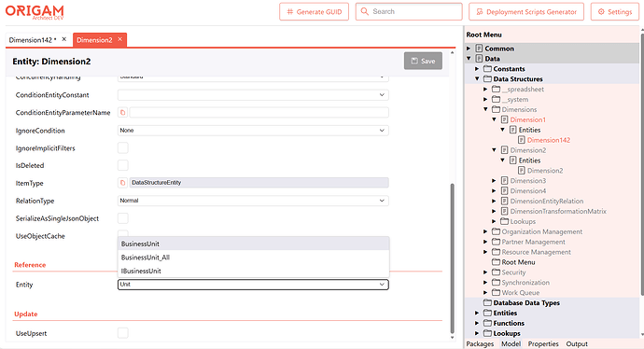Screen dimensions: 644x349
Task: Expand the __system folder
Action: (x=485, y=99)
